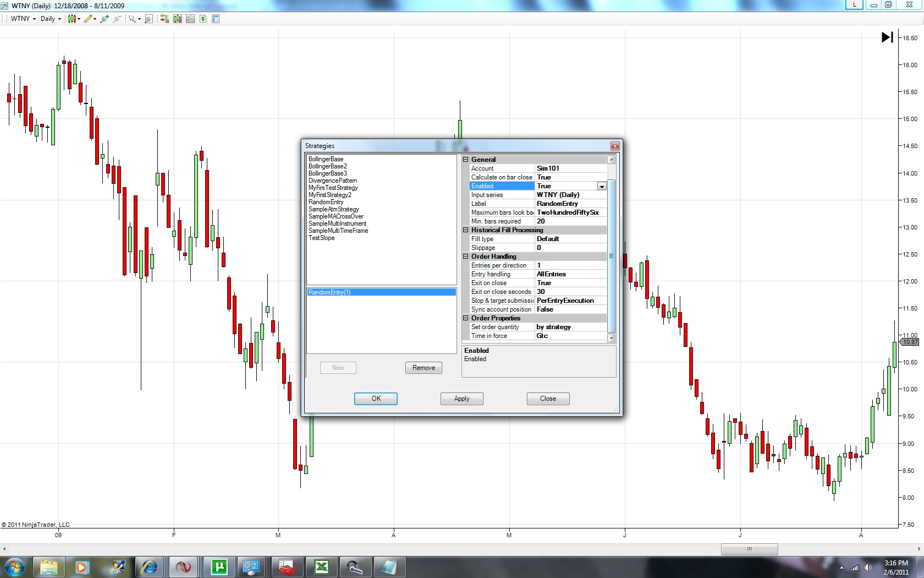Open the Windows Start menu
Viewport: 924px width, 578px height.
[15, 567]
